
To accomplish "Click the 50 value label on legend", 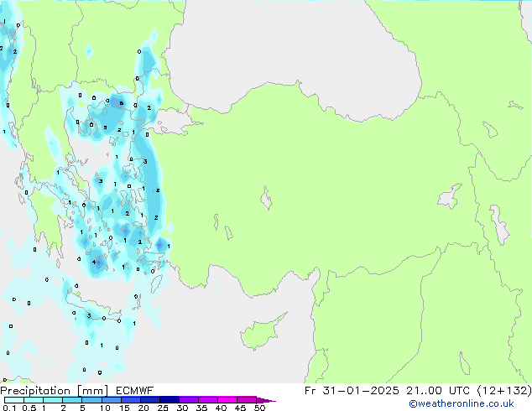I will pos(259,408).
